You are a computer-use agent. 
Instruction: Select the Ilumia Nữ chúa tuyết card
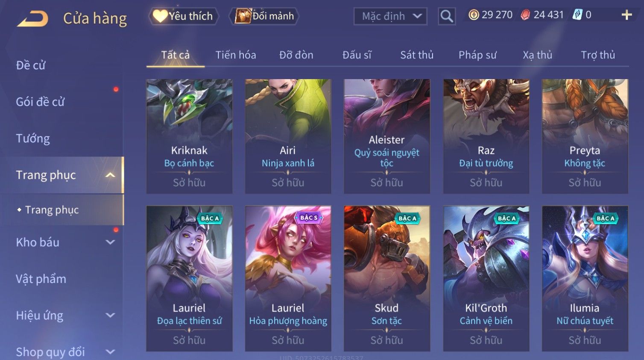tap(585, 279)
